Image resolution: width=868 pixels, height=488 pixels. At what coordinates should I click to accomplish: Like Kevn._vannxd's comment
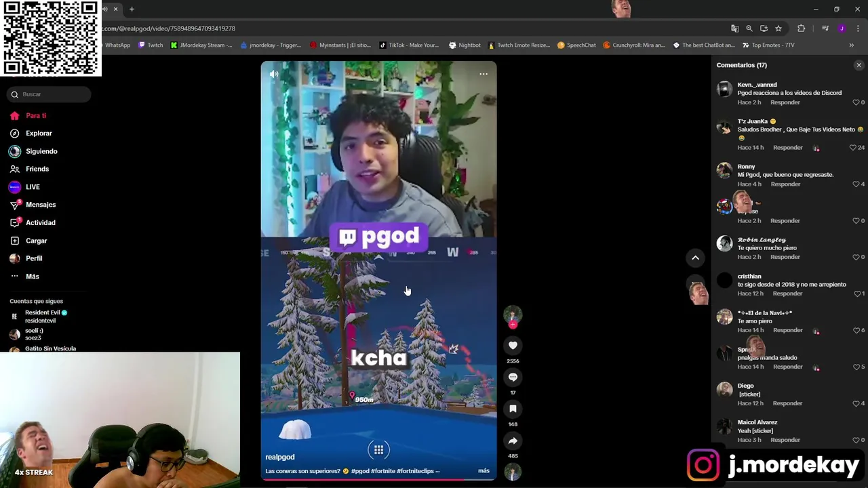[856, 102]
